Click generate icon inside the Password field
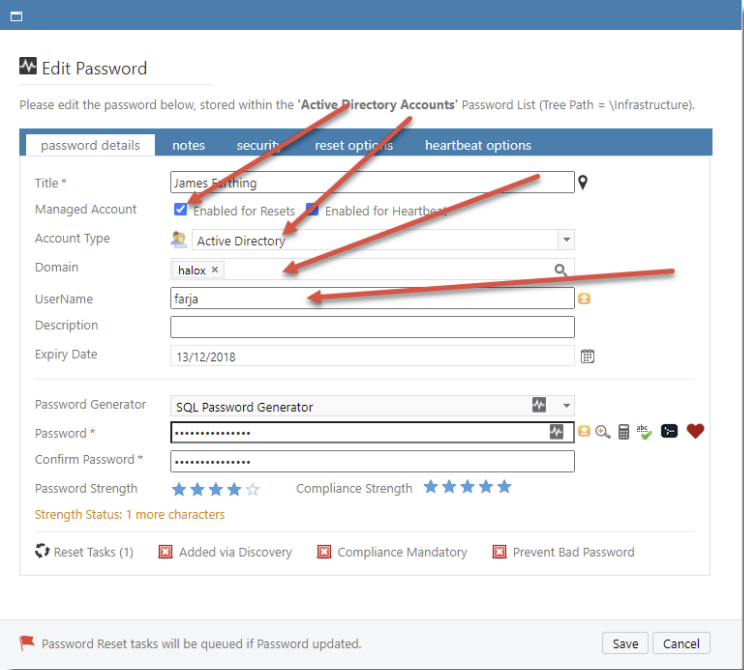Image resolution: width=744 pixels, height=670 pixels. [x=556, y=432]
